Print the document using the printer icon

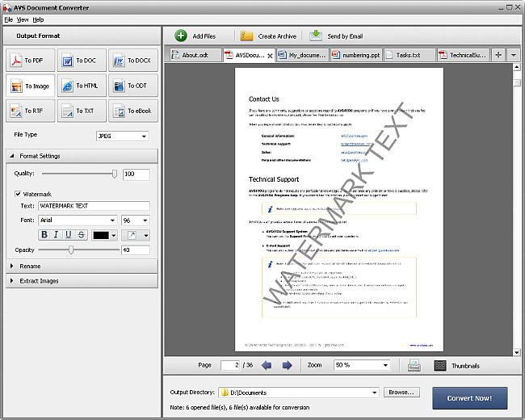[x=414, y=365]
